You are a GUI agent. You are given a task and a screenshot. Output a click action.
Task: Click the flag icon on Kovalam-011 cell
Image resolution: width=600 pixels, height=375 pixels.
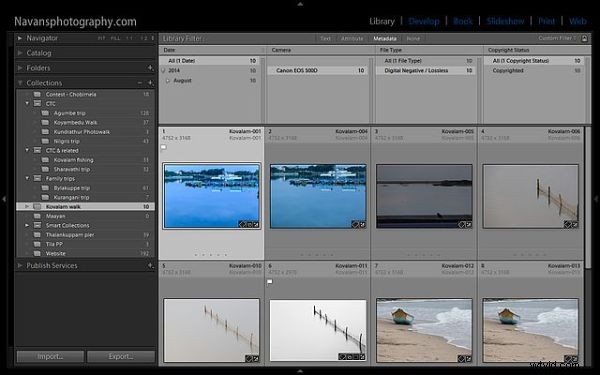[x=270, y=282]
